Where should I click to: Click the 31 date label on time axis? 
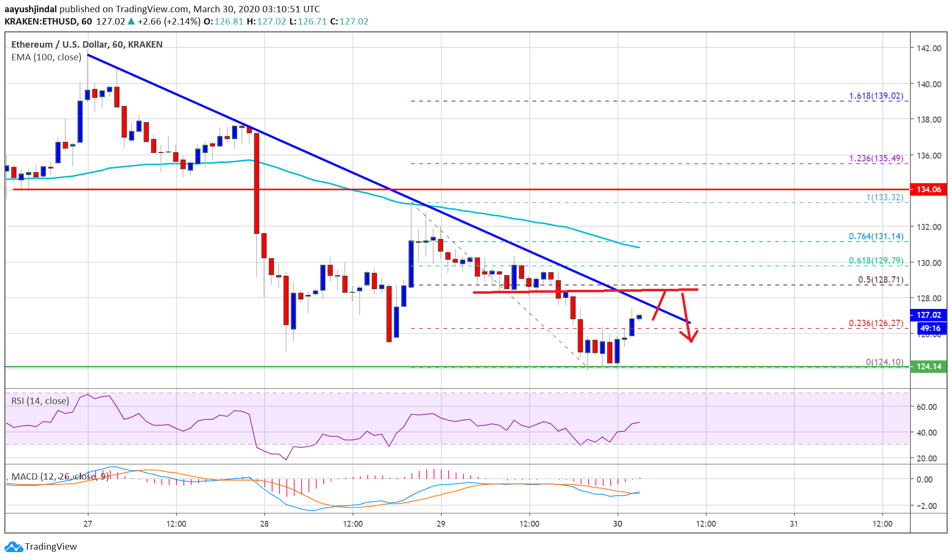click(x=794, y=524)
